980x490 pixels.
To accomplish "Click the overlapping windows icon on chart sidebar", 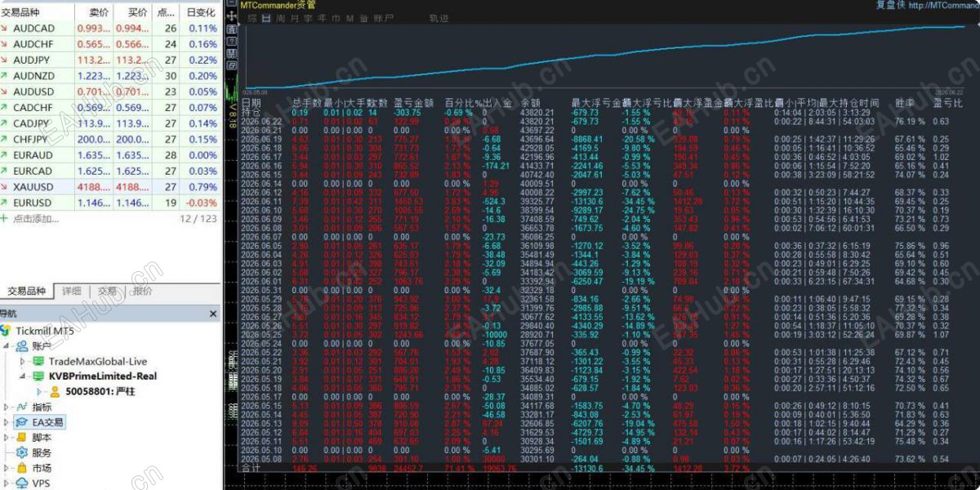I will [231, 65].
